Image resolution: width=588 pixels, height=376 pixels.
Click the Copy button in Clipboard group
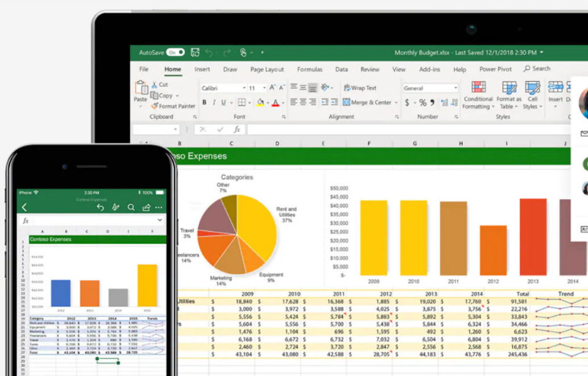(162, 95)
